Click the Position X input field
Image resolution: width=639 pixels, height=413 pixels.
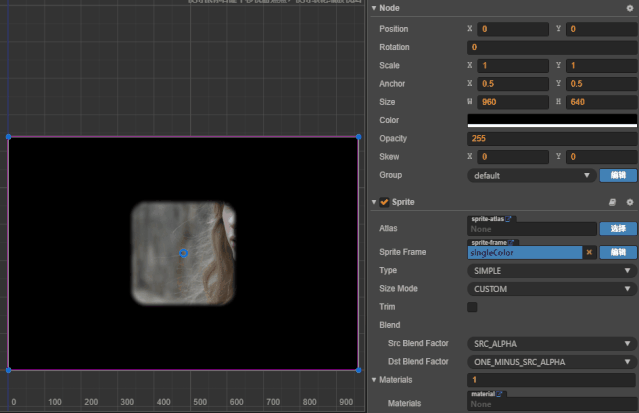tap(513, 29)
